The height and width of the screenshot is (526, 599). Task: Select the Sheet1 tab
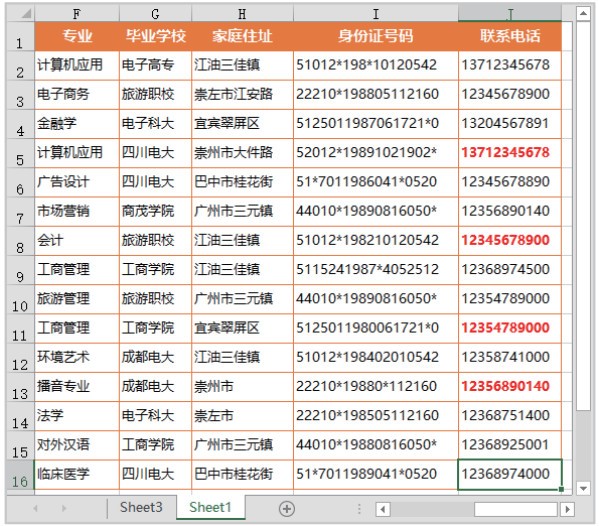210,507
